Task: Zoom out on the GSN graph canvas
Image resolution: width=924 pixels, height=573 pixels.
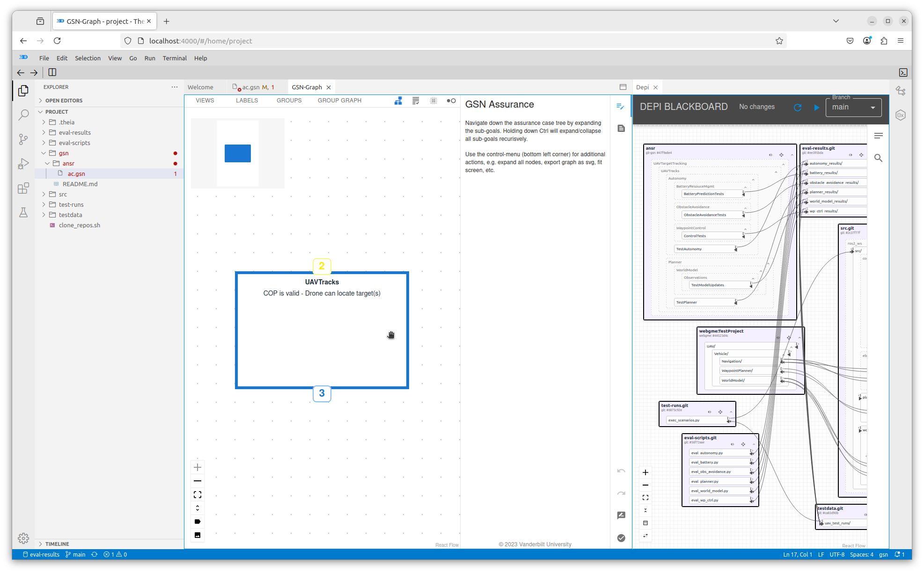Action: 198,481
